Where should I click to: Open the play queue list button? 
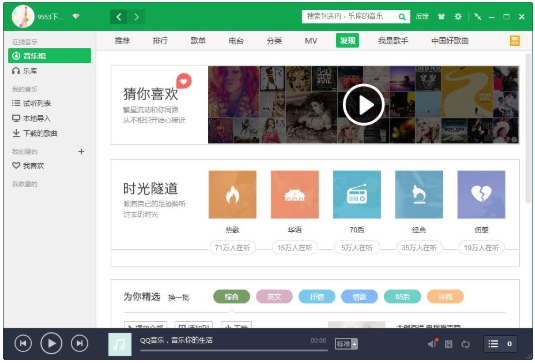point(500,344)
